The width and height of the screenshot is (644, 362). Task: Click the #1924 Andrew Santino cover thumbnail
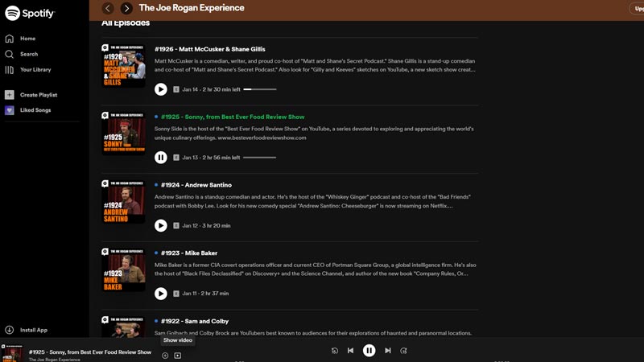tap(124, 202)
